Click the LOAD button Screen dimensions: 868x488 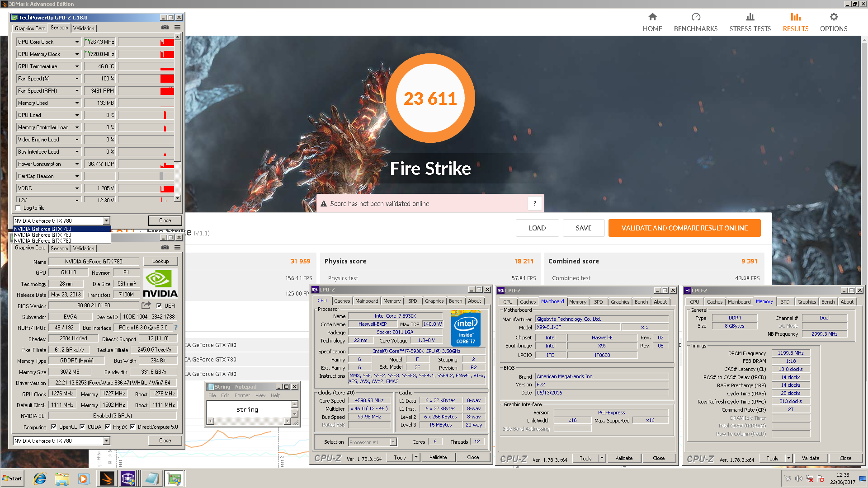(537, 228)
